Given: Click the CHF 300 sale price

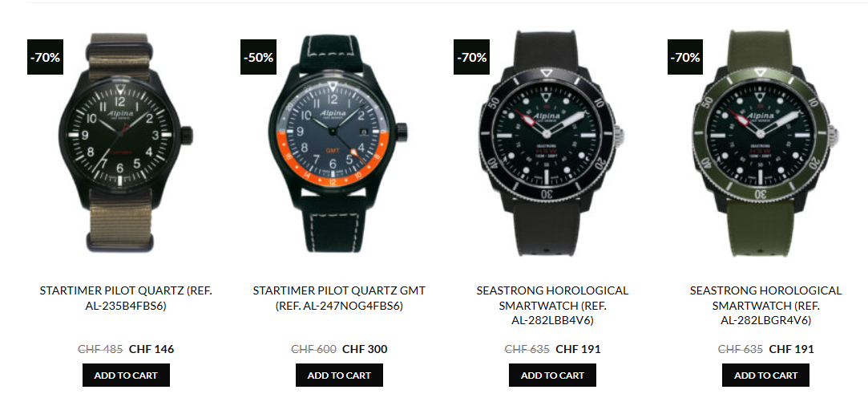Looking at the screenshot, I should coord(365,349).
